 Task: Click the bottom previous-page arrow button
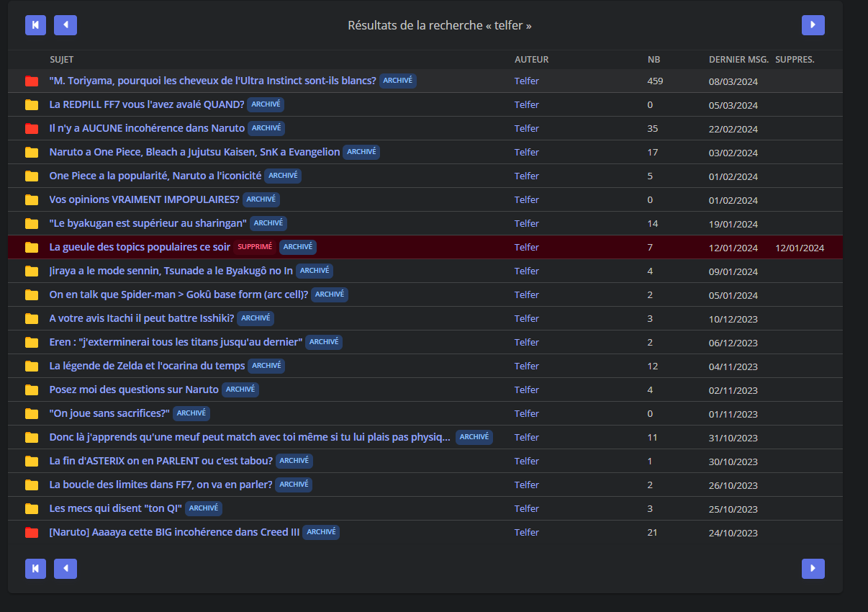click(x=65, y=569)
